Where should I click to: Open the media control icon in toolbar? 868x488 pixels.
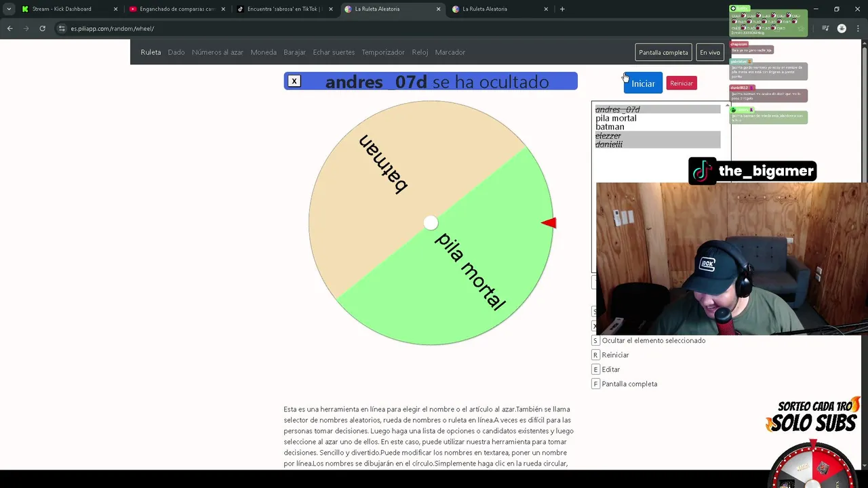[x=825, y=28]
